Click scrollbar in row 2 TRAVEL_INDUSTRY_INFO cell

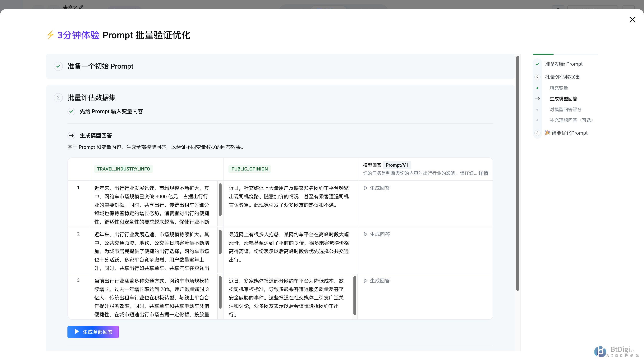tap(220, 242)
